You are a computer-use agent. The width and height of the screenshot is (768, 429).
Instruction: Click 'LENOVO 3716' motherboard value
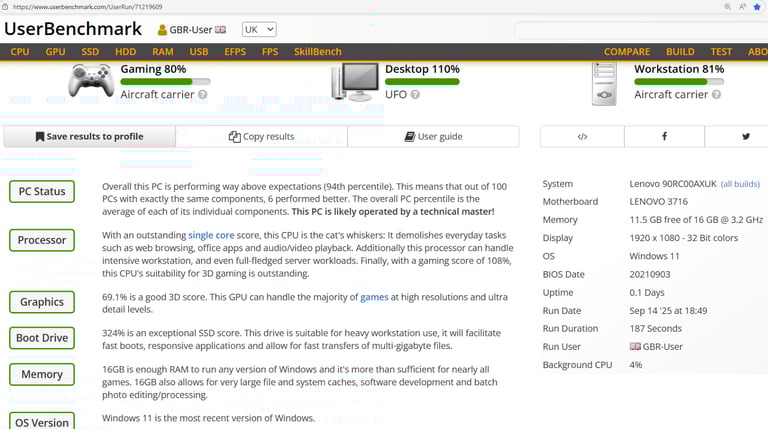coord(658,202)
